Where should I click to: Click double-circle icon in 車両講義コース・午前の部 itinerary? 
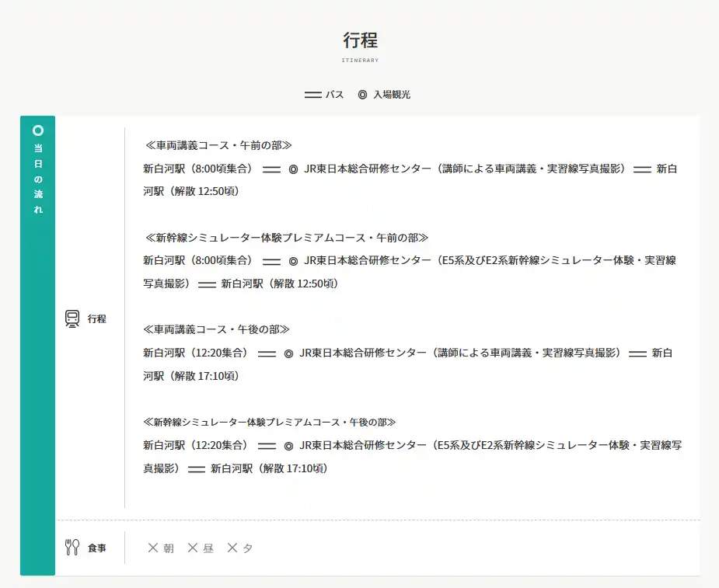click(293, 169)
